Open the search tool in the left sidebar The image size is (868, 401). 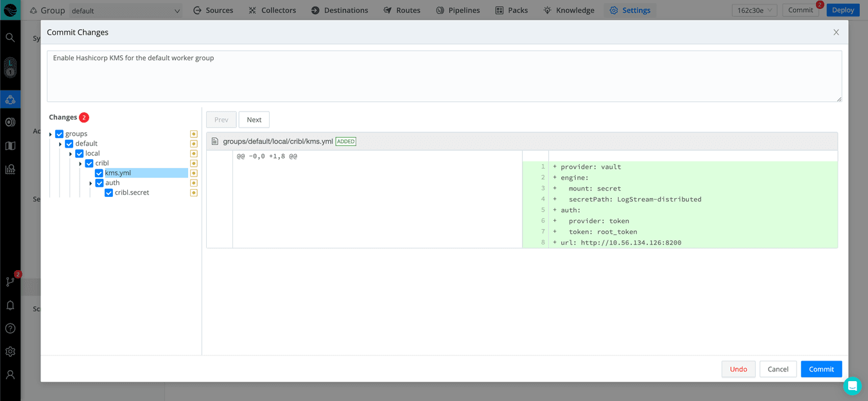pyautogui.click(x=10, y=37)
